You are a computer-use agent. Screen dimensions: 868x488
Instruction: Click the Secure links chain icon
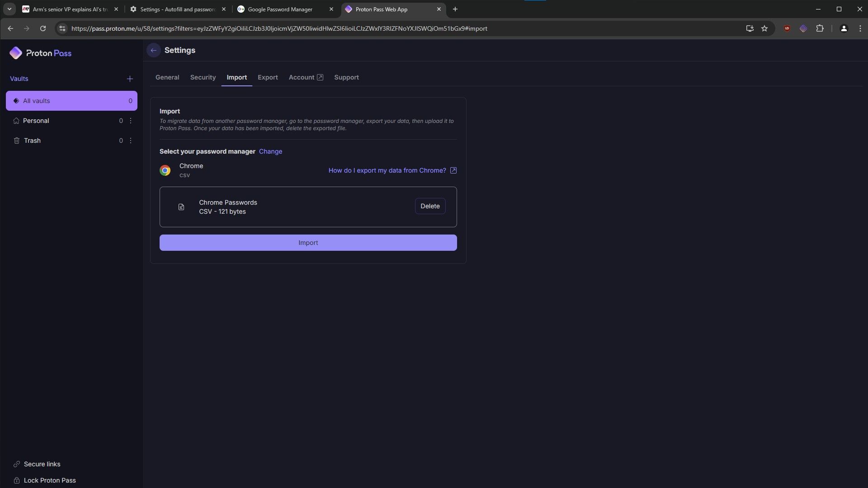[17, 464]
